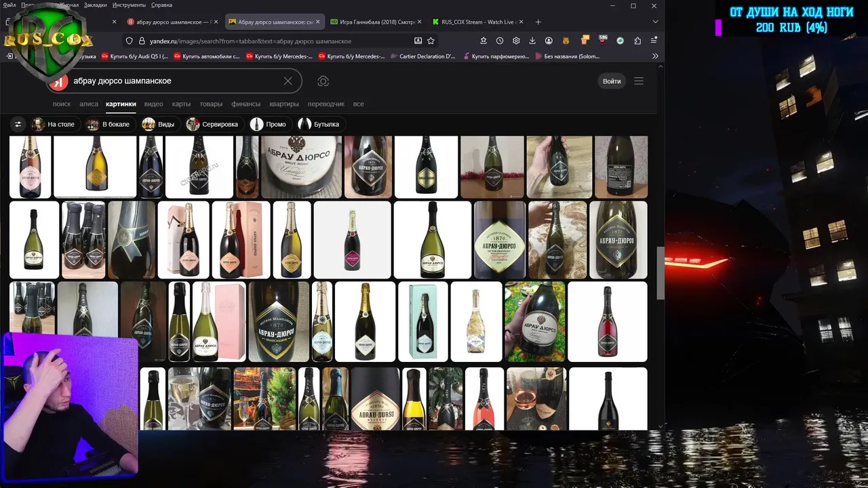The height and width of the screenshot is (488, 868).
Task: Open the hand holding bottle on grass thumbnail
Action: pyautogui.click(x=535, y=322)
